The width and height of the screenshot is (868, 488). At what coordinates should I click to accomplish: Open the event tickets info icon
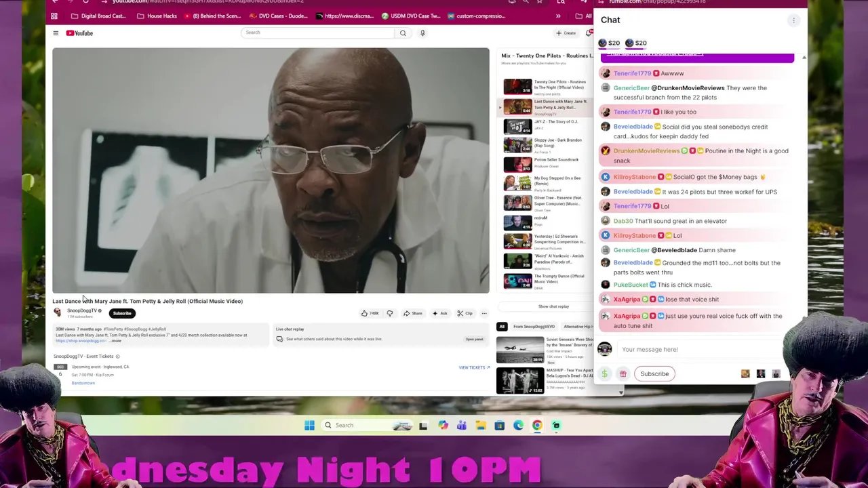(x=117, y=357)
